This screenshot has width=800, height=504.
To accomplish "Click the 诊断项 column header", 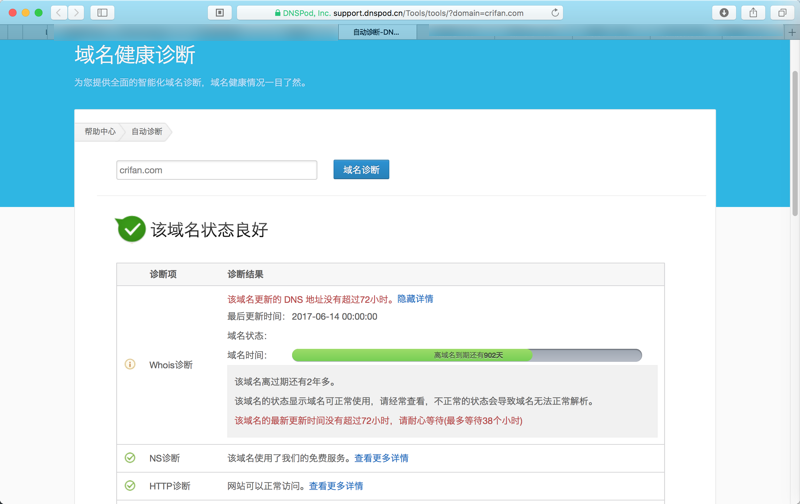I will pos(163,274).
